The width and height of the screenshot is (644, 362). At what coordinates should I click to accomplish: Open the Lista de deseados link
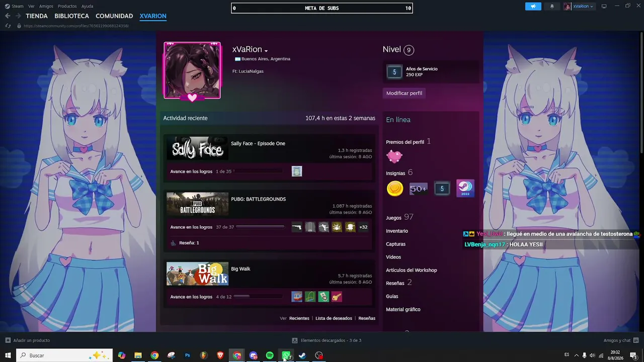[334, 318]
